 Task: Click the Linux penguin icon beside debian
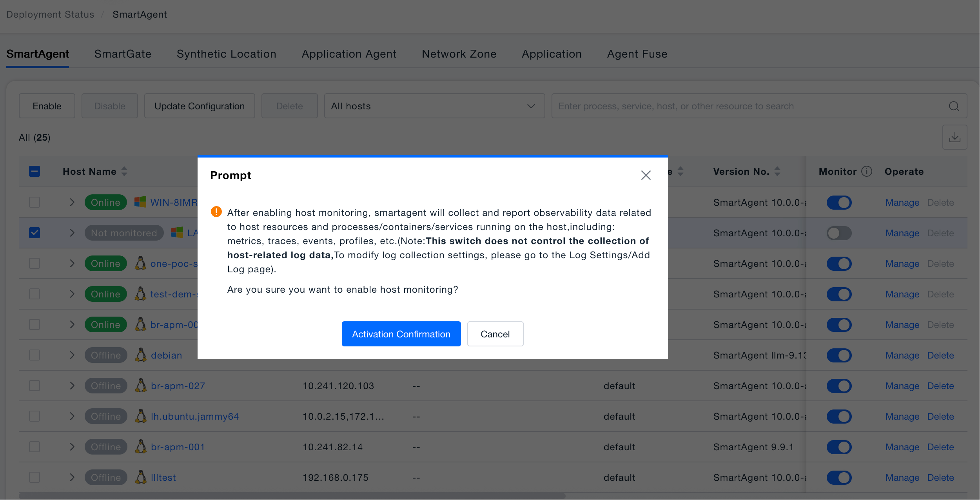pyautogui.click(x=141, y=355)
